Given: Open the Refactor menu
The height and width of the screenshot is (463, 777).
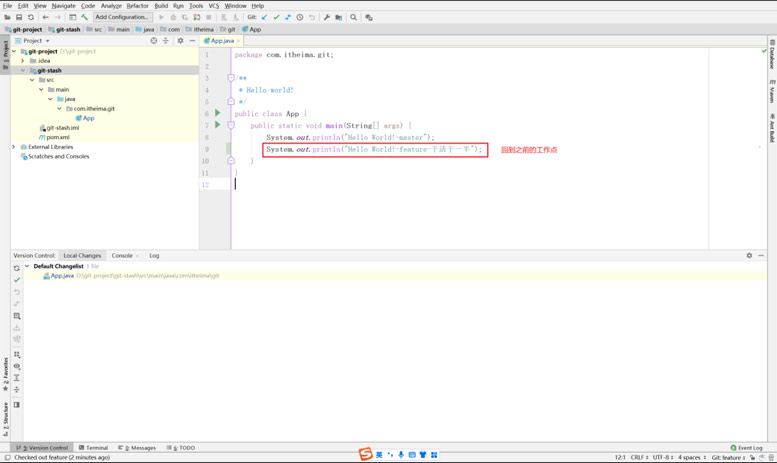Looking at the screenshot, I should [137, 6].
